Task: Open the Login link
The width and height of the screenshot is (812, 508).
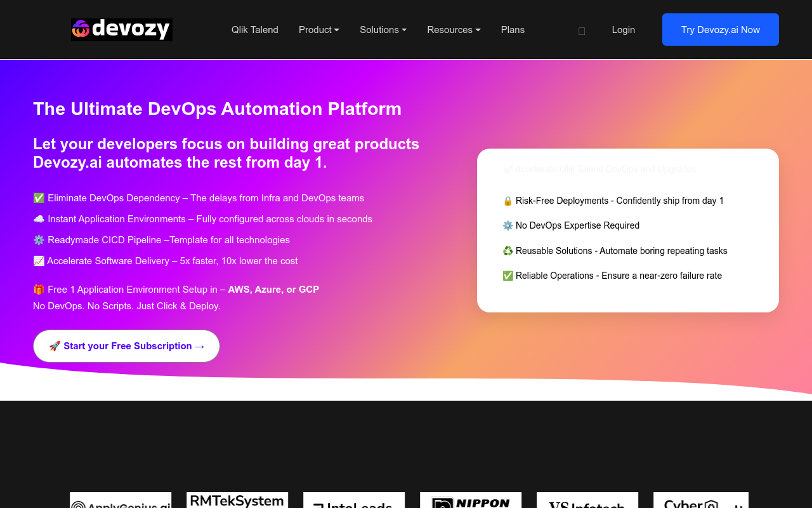Action: [623, 29]
